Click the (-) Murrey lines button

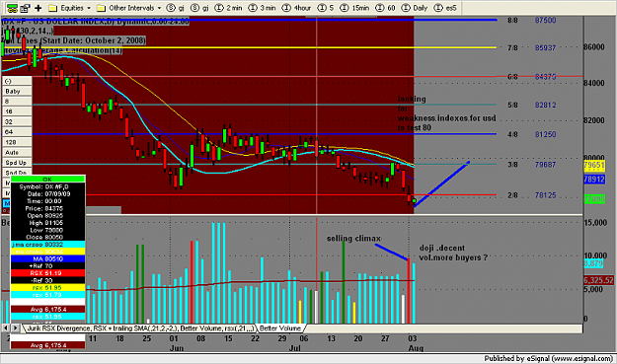[x=17, y=81]
